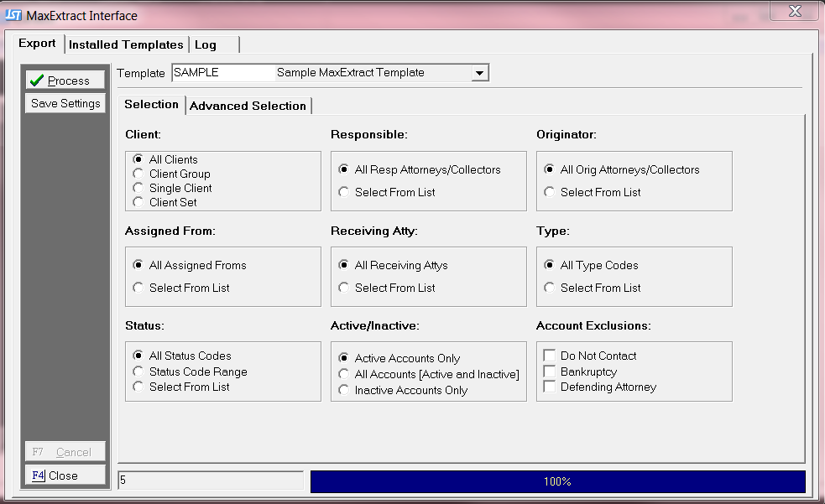The image size is (825, 504).
Task: Select the Status Code Range option
Action: click(138, 372)
